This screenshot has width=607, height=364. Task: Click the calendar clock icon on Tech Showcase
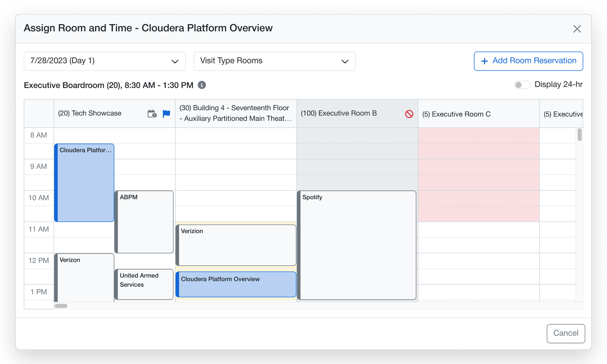point(152,114)
